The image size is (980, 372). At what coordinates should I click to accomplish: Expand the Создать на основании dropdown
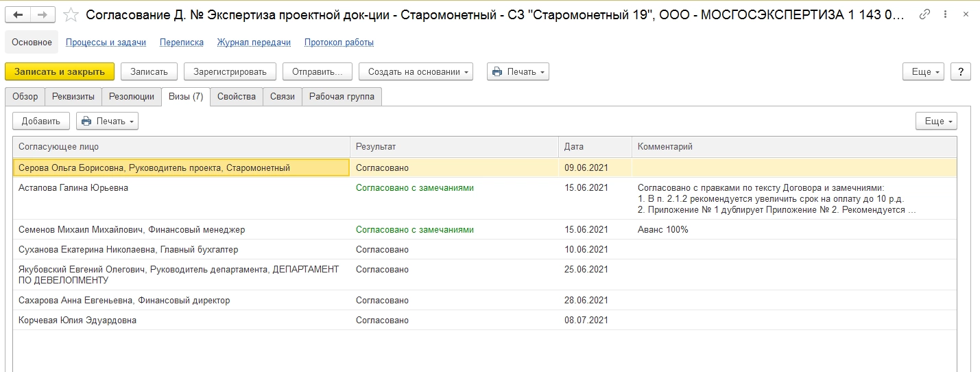[420, 71]
